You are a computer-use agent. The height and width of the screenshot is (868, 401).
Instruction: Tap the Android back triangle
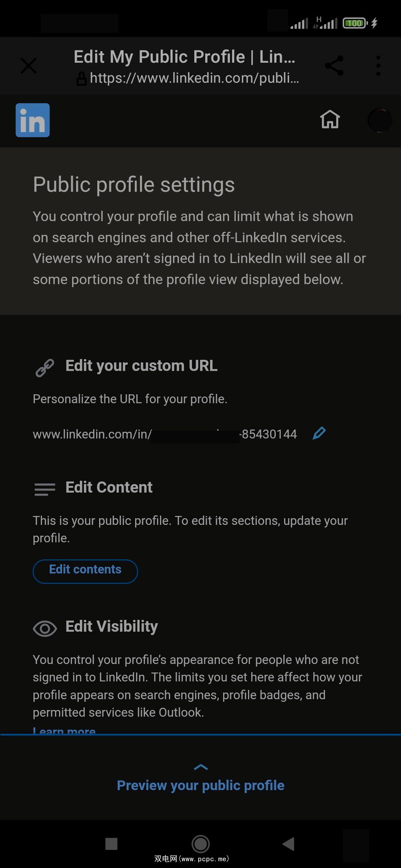coord(288,844)
